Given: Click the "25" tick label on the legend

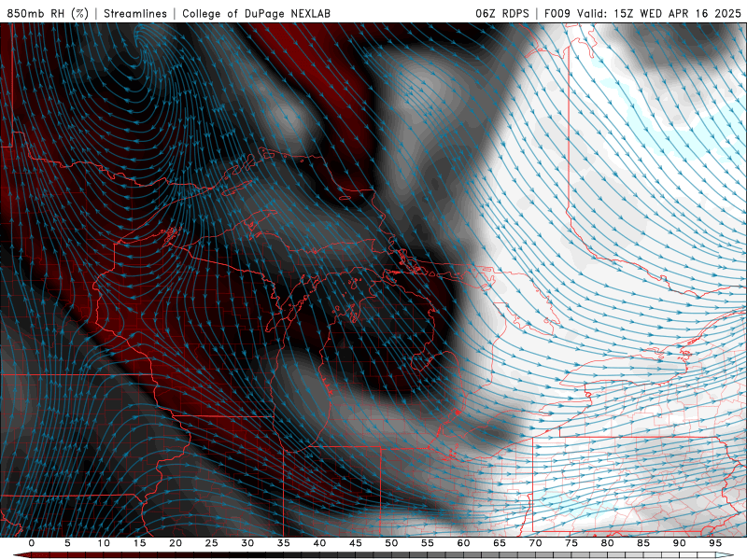Looking at the screenshot, I should click(x=212, y=543).
